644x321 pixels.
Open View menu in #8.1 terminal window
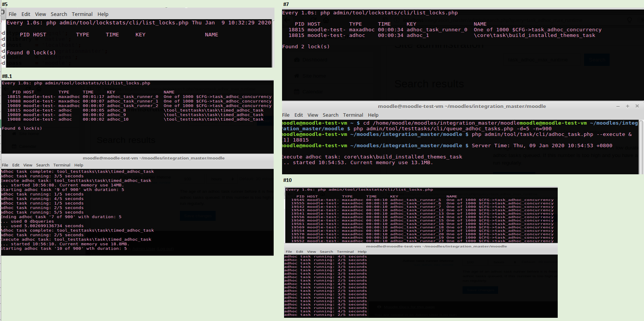(x=28, y=165)
